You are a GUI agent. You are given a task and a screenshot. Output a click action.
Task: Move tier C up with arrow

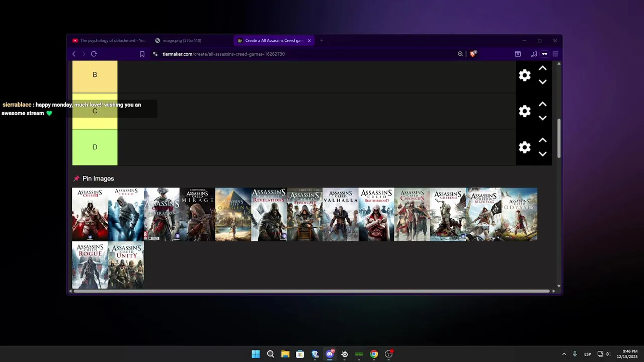point(542,104)
